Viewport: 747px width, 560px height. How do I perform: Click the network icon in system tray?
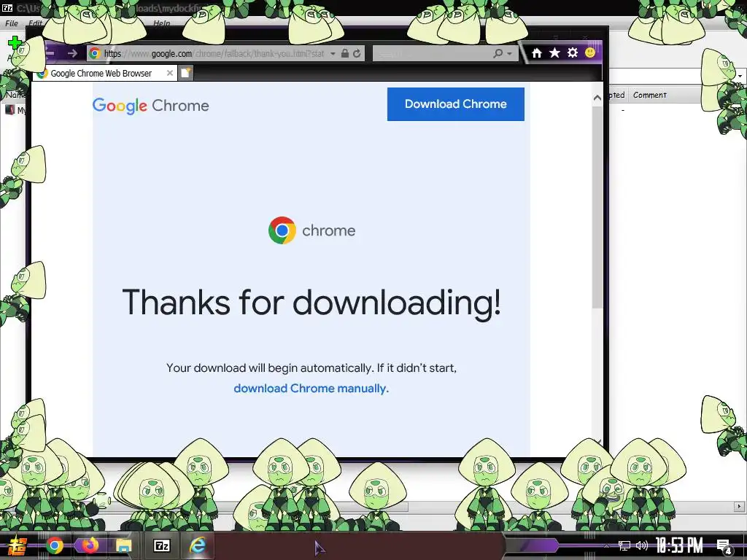(x=624, y=545)
